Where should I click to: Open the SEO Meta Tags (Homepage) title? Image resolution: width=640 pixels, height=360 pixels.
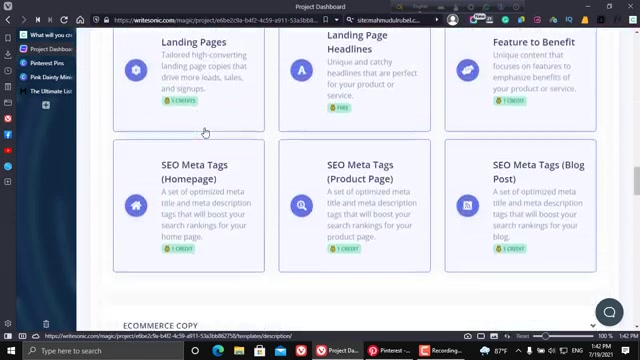coord(194,172)
